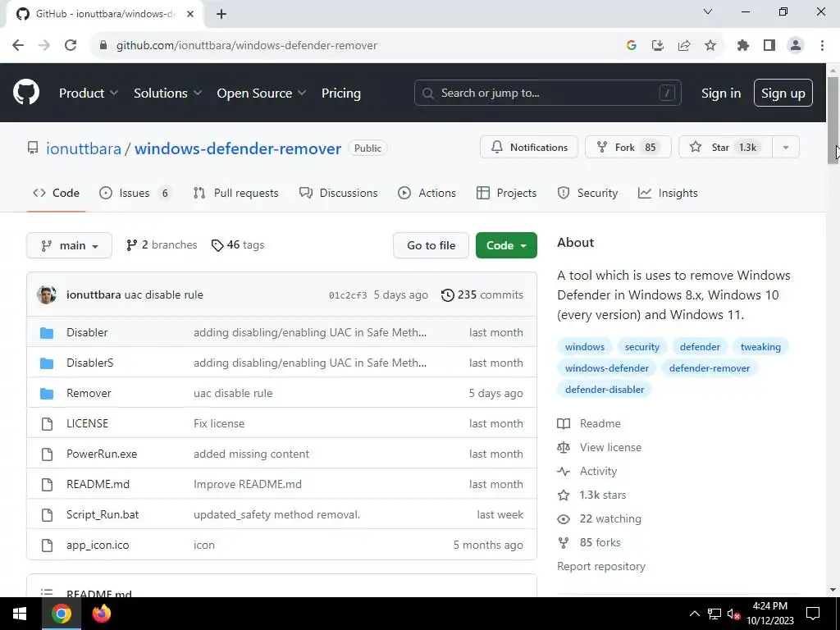The image size is (840, 630).
Task: View the 46 tags link
Action: pyautogui.click(x=238, y=244)
